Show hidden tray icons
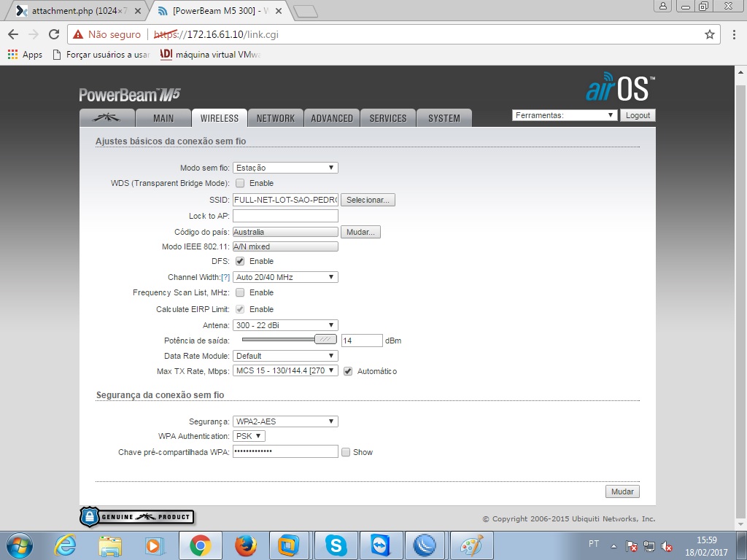The image size is (747, 560). (614, 546)
